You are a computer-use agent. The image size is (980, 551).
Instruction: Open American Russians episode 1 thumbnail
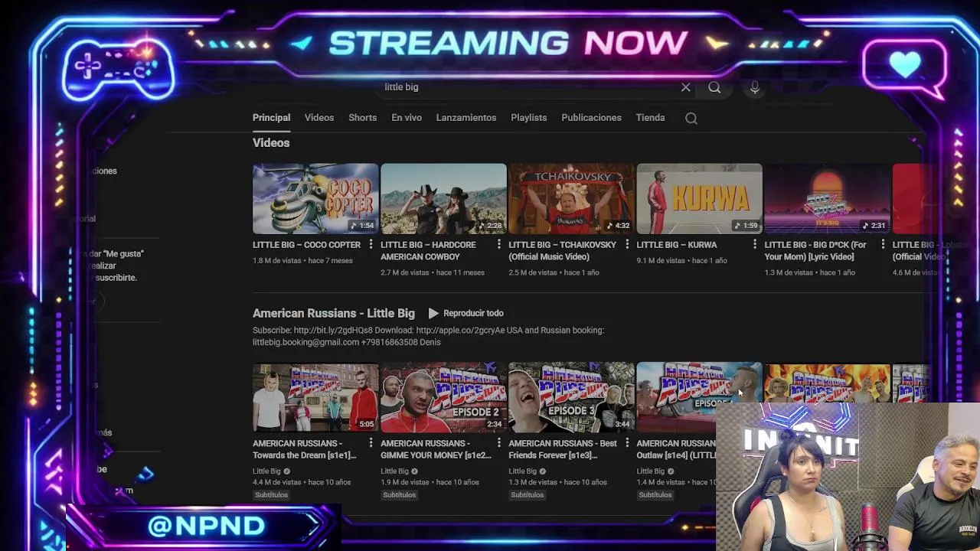[315, 397]
